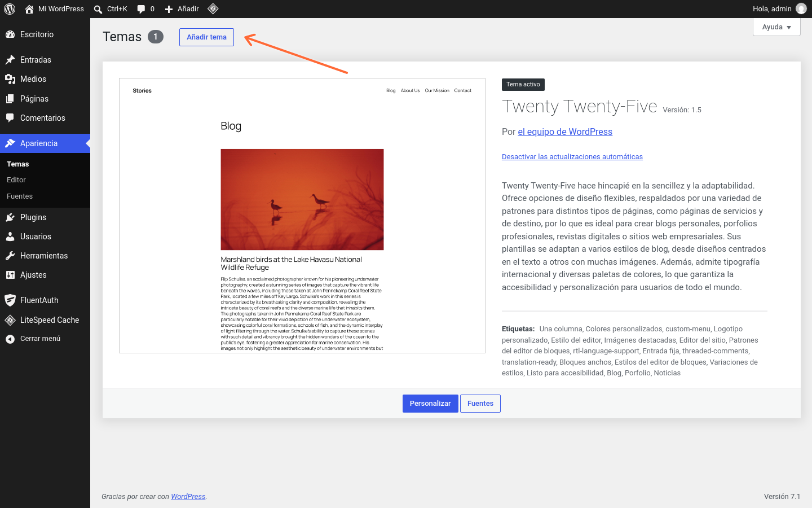Click the home icon for Mi WordPress
812x508 pixels.
pyautogui.click(x=29, y=9)
